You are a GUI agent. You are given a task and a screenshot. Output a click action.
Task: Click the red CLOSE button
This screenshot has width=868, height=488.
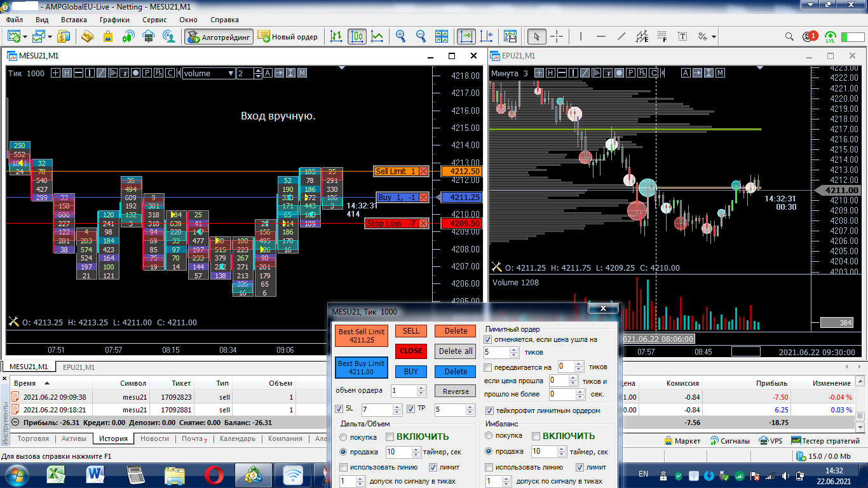[x=411, y=351]
